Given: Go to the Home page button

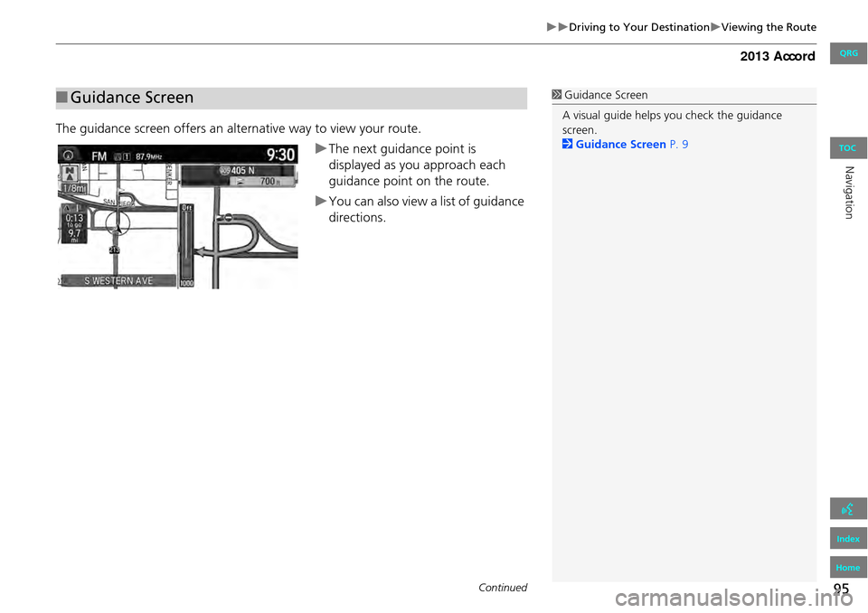Looking at the screenshot, I should click(848, 567).
